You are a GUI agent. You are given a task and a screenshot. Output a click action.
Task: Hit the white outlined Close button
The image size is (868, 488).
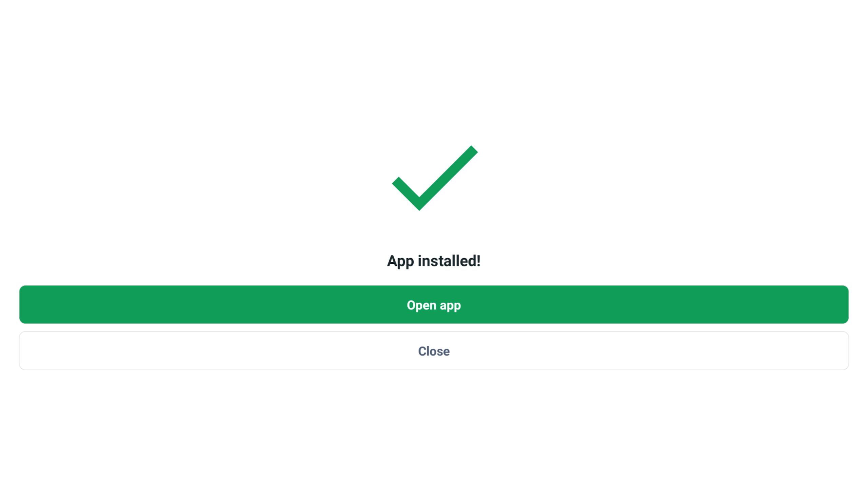point(434,351)
